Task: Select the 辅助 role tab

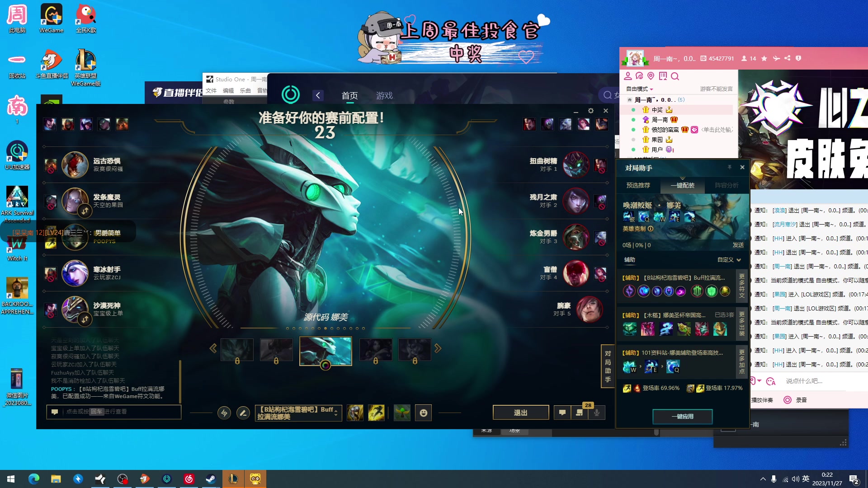Action: click(x=630, y=260)
